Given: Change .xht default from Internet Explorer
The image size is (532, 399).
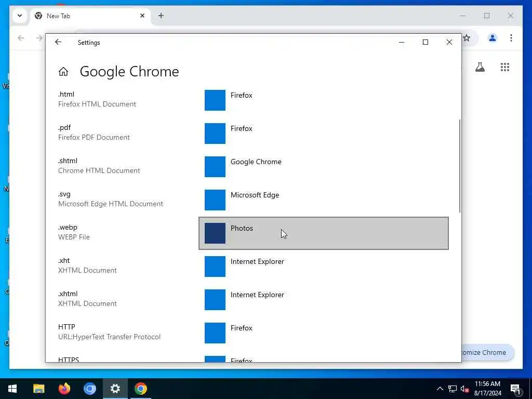Looking at the screenshot, I should pos(324,267).
